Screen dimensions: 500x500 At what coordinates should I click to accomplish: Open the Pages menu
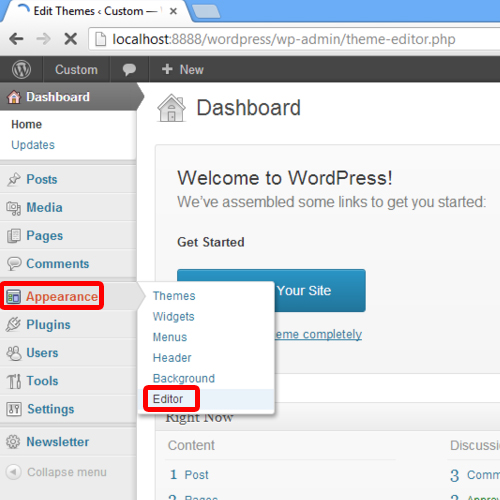[68, 236]
